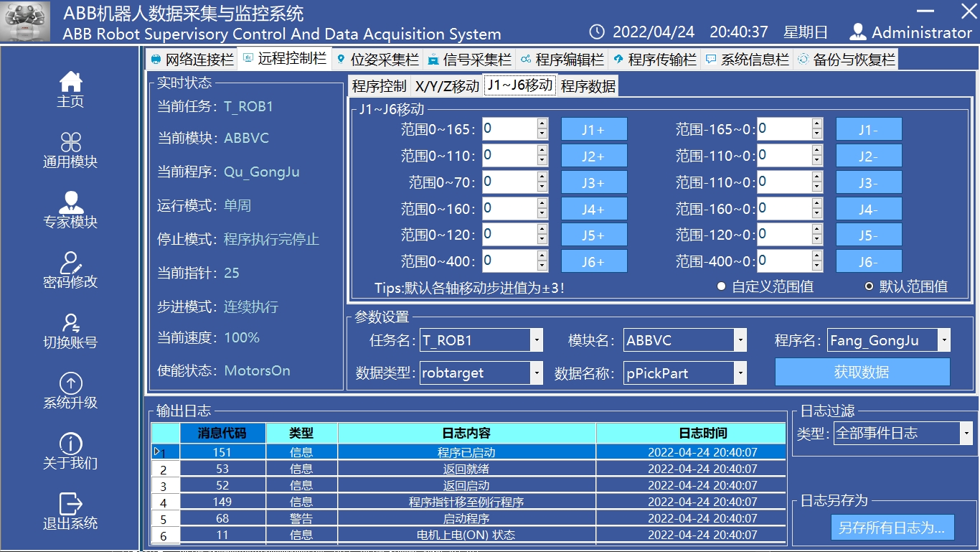The height and width of the screenshot is (552, 980).
Task: Click the 消息代码 column header
Action: point(222,433)
